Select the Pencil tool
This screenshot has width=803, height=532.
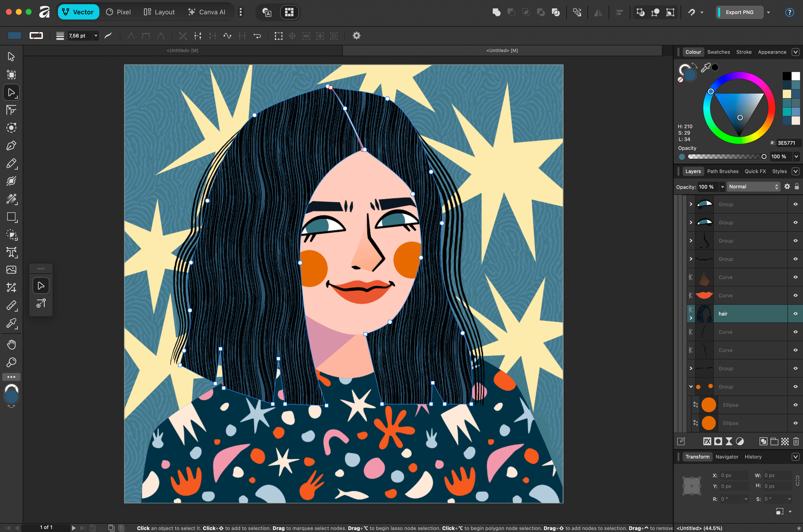(11, 163)
